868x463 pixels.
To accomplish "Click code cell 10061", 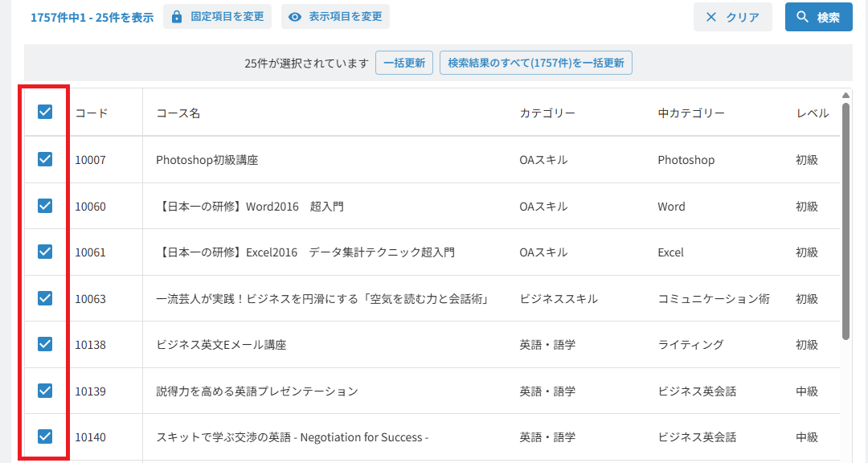I will click(90, 252).
